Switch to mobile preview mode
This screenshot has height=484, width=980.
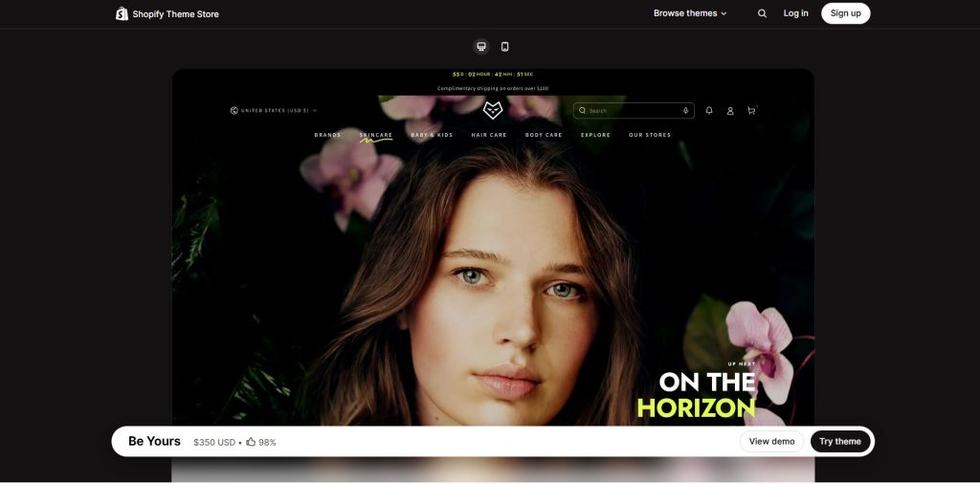505,46
